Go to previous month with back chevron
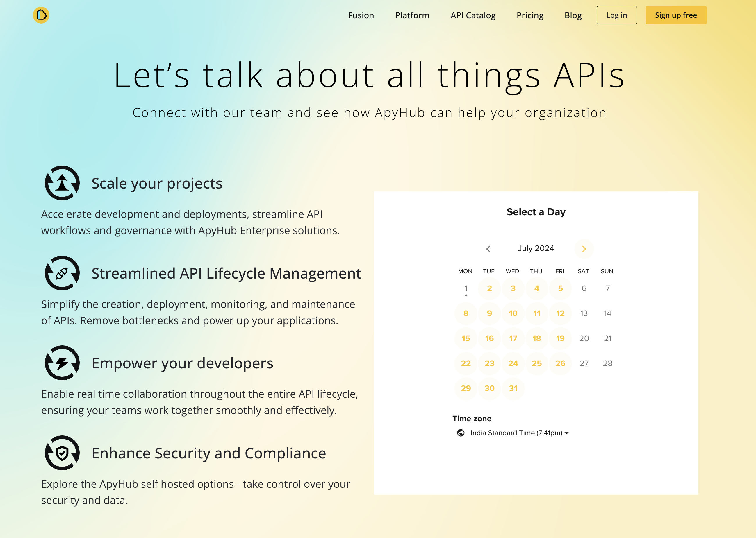This screenshot has width=756, height=538. point(488,249)
